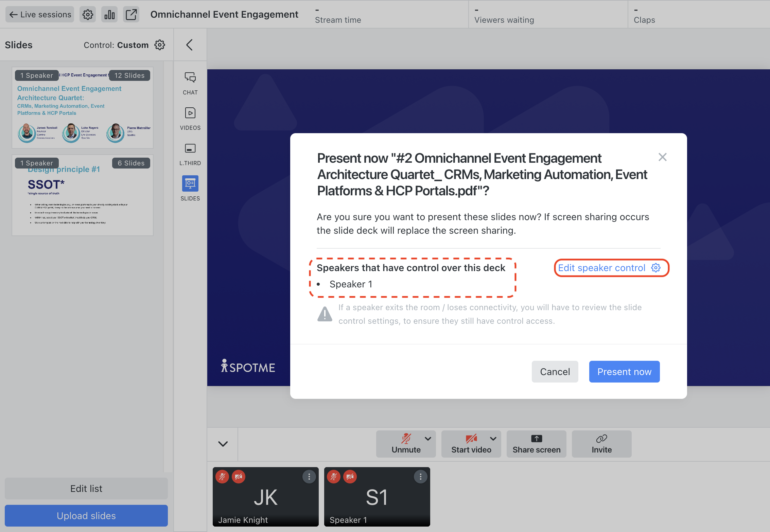Click Jamie Knight muted mic icon
The width and height of the screenshot is (770, 532).
[x=222, y=477]
